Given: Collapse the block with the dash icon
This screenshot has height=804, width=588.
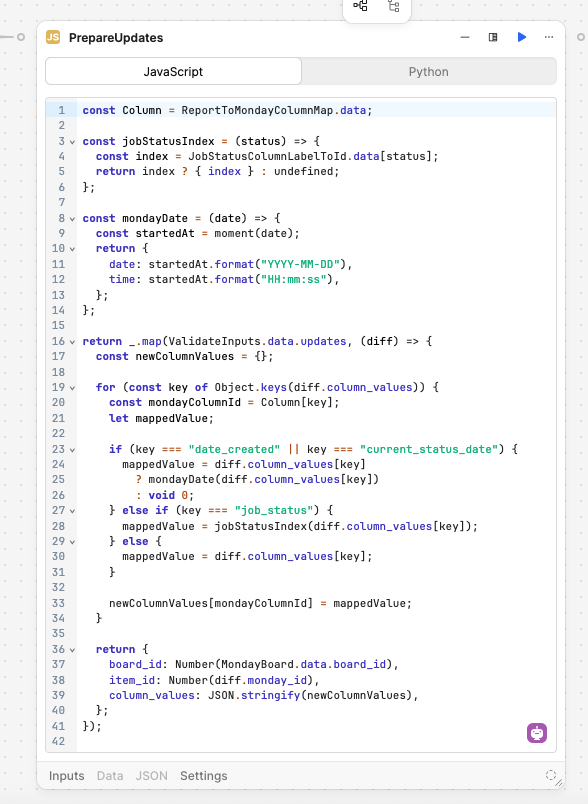Looking at the screenshot, I should coord(465,37).
